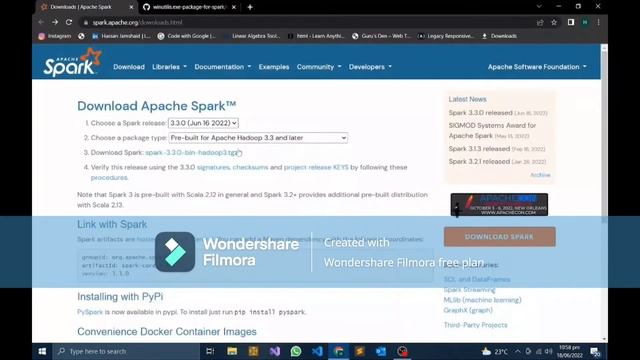The image size is (640, 360).
Task: Click the ApacheCon banner image
Action: tap(499, 204)
